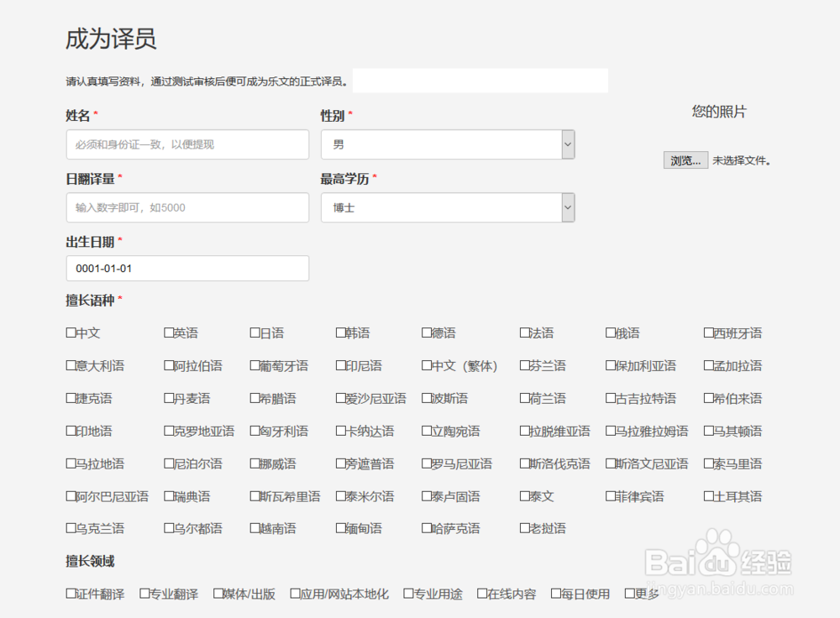Click the 浏览 button to upload photo
The width and height of the screenshot is (840, 618).
coord(685,160)
